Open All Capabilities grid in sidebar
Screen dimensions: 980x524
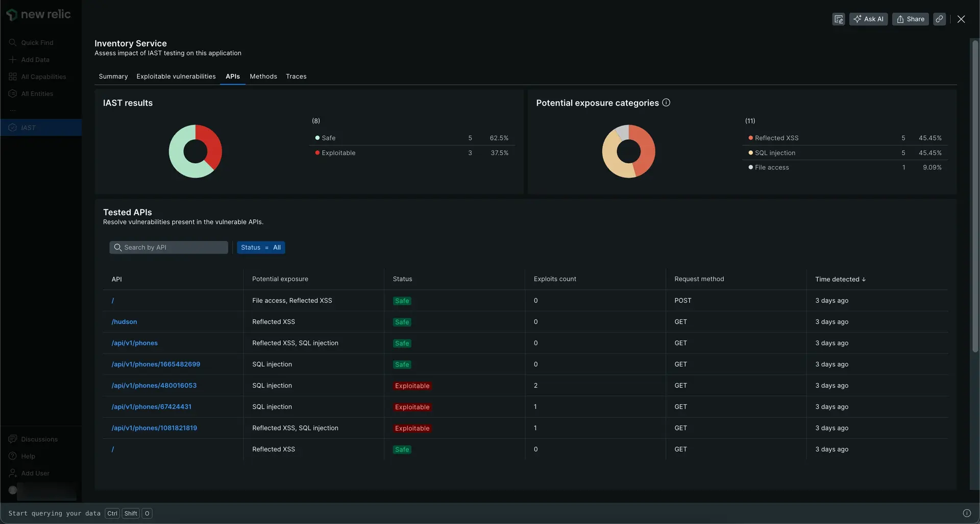tap(43, 77)
